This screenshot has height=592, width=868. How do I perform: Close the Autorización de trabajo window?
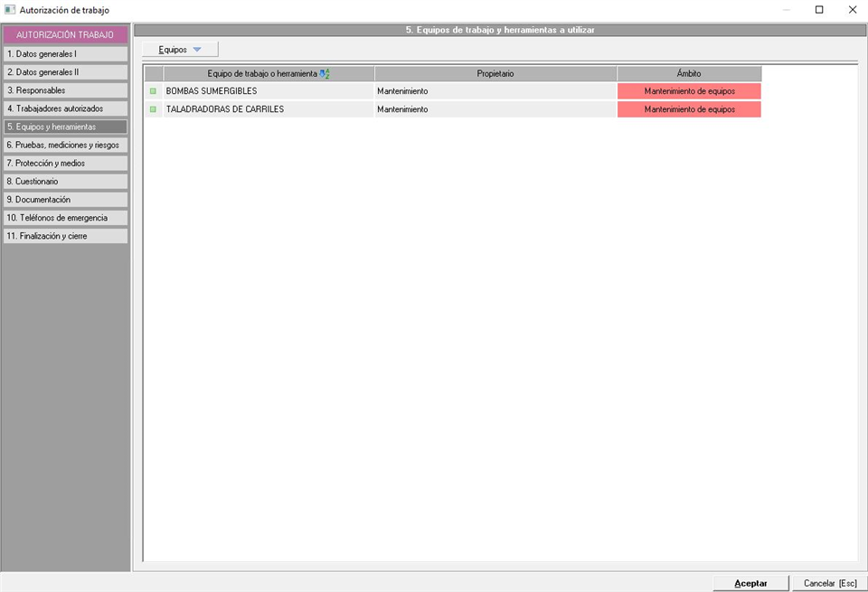[853, 9]
